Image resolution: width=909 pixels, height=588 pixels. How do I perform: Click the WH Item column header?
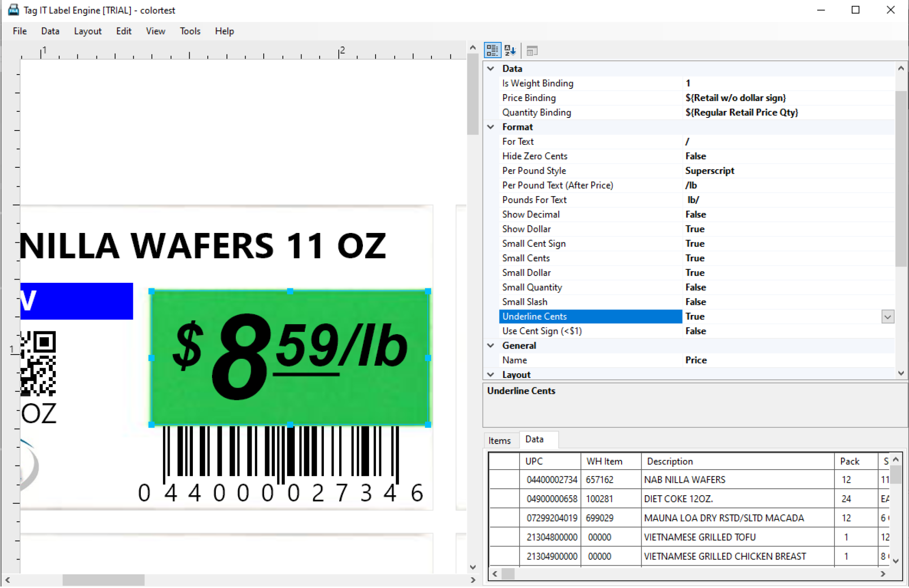tap(611, 461)
